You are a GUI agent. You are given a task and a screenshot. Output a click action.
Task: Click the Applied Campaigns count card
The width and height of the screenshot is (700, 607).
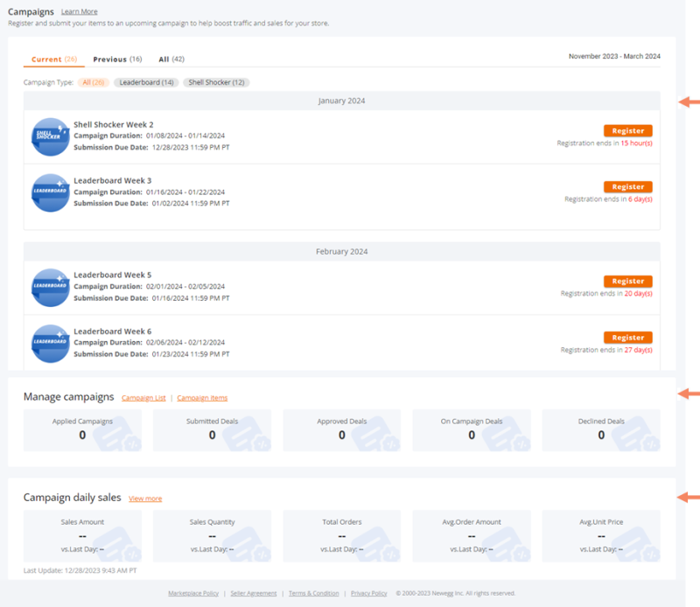[82, 429]
